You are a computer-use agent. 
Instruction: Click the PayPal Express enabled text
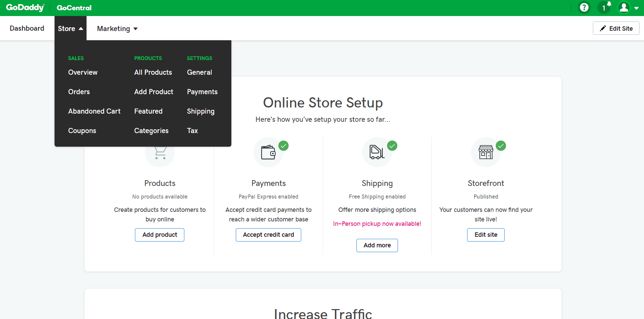269,197
